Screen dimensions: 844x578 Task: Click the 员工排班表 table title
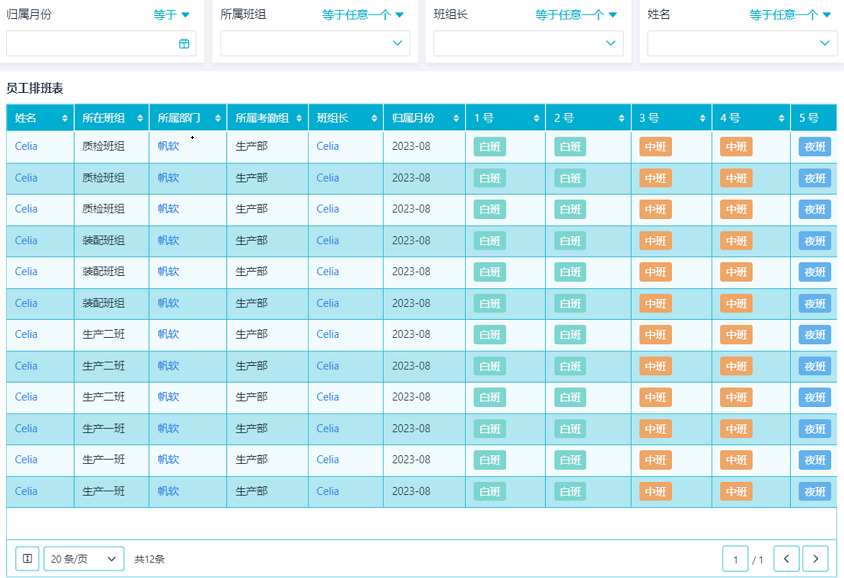click(x=35, y=88)
